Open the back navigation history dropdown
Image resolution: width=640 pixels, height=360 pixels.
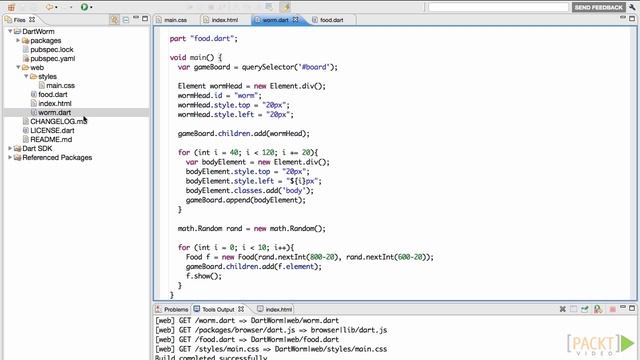coord(56,7)
